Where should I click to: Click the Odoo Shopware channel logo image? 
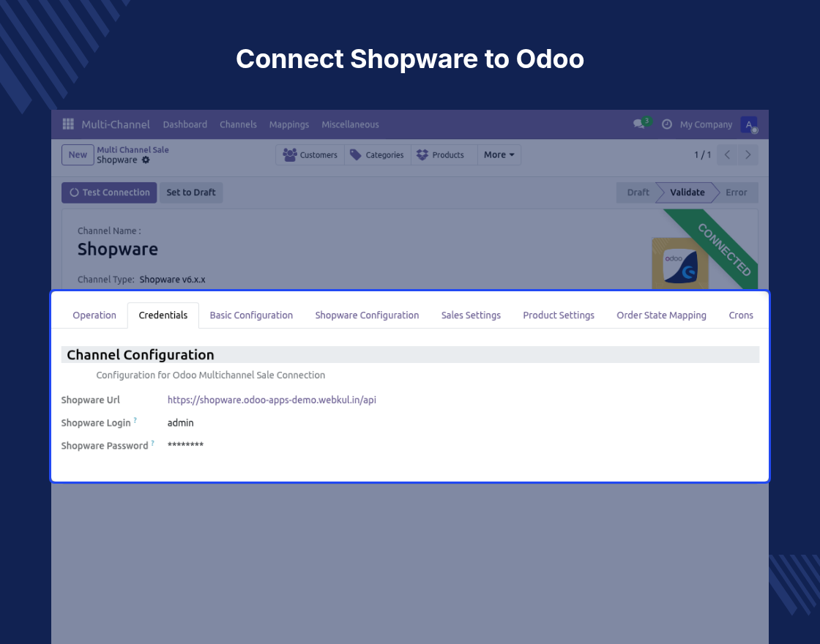click(680, 263)
